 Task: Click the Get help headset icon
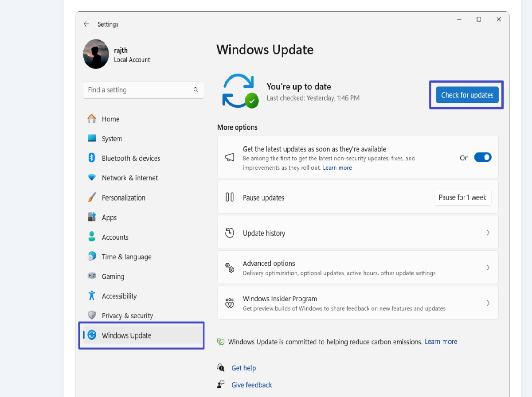tap(221, 367)
